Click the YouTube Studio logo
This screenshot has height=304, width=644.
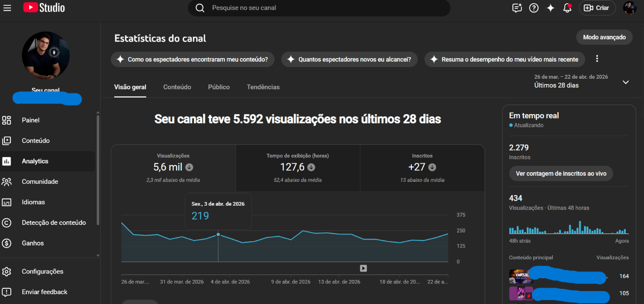(x=44, y=8)
